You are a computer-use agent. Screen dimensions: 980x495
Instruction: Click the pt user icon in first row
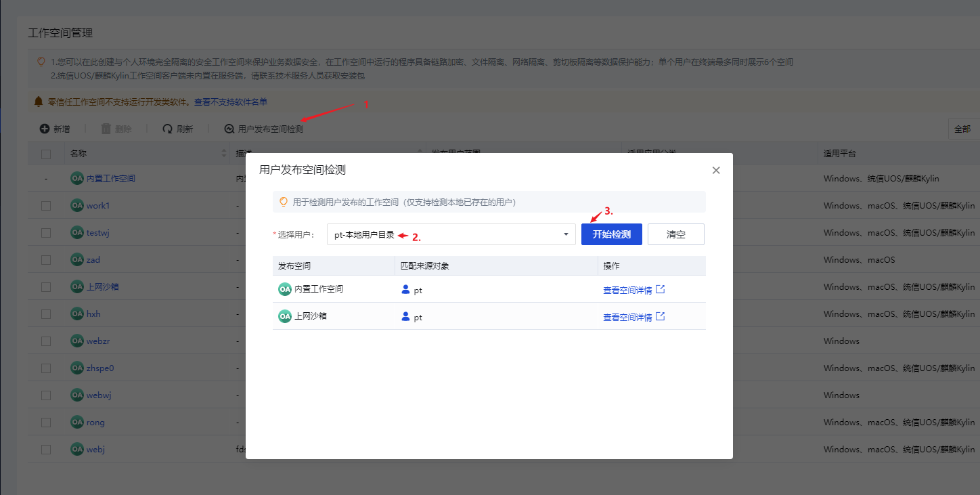(405, 289)
